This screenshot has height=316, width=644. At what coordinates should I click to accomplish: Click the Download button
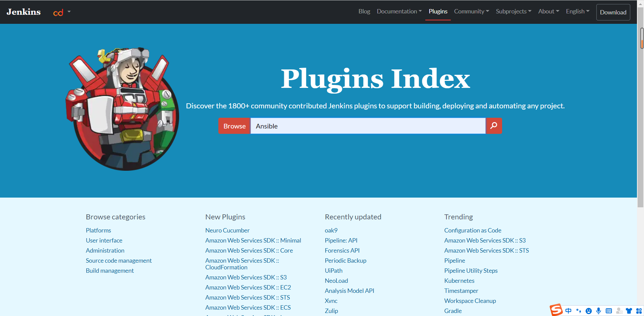pyautogui.click(x=613, y=12)
